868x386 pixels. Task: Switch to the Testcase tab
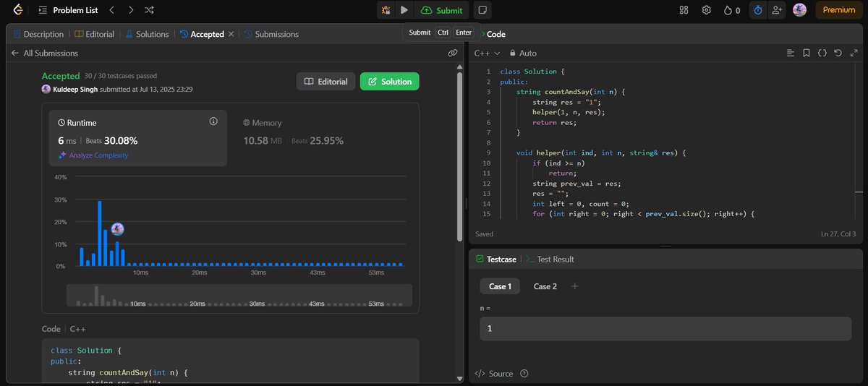(495, 259)
